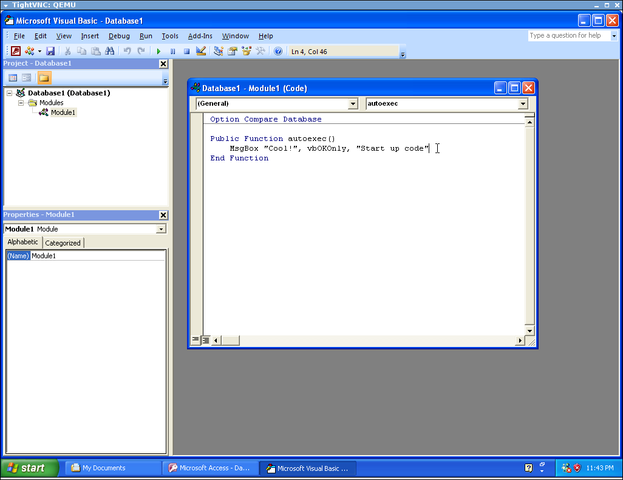
Task: Open the Help menu
Action: coord(266,36)
